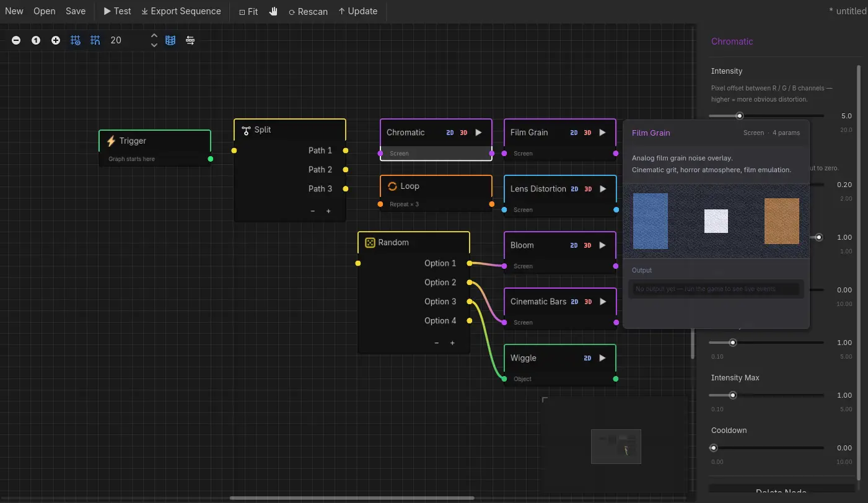Open the Open menu item

(45, 11)
